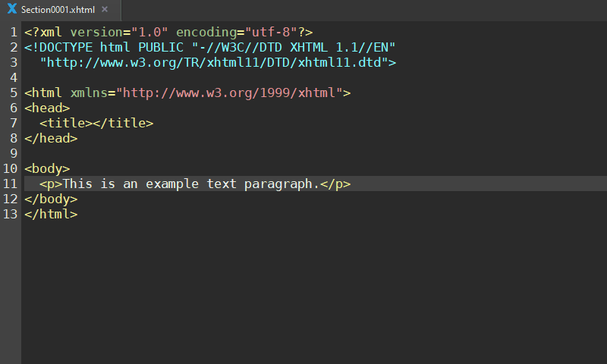Viewport: 607px width, 364px height.
Task: Click line number 5 in the gutter
Action: click(14, 93)
